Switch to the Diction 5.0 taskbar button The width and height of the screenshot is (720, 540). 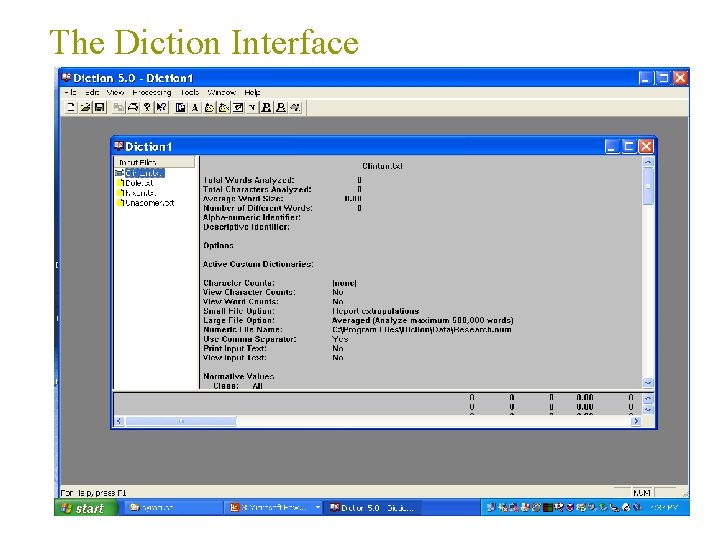point(372,508)
